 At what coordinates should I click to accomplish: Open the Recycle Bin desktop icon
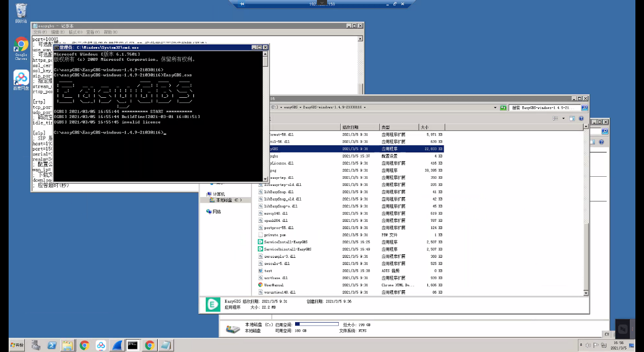coord(21,14)
